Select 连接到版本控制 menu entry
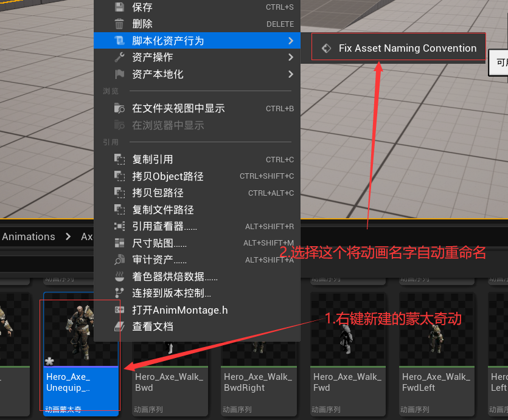The image size is (508, 420). (197, 293)
